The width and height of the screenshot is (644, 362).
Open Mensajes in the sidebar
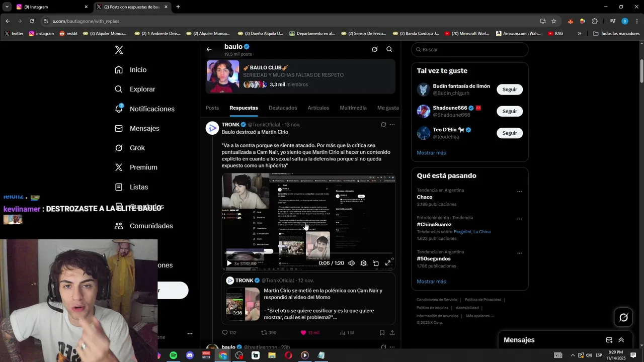click(137, 128)
